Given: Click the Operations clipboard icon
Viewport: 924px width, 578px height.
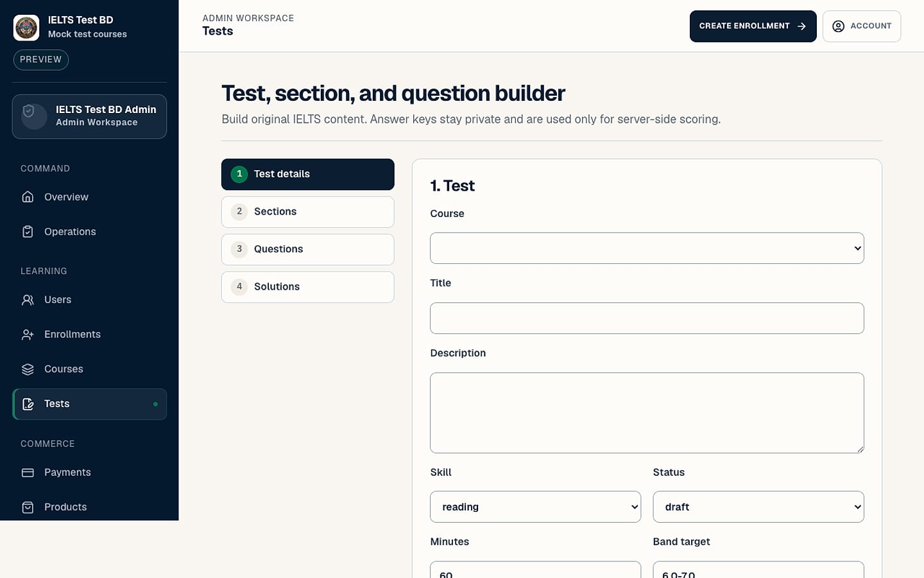Looking at the screenshot, I should click(28, 232).
